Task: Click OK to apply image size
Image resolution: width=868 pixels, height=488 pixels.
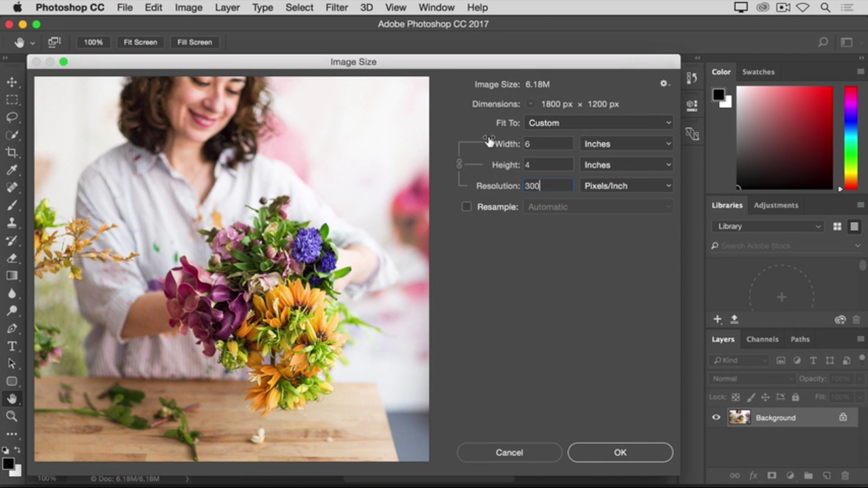Action: click(620, 453)
